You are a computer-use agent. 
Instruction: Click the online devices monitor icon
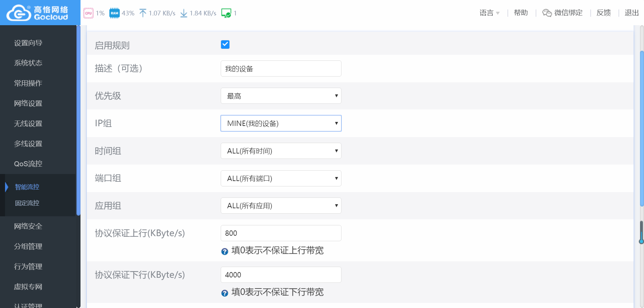[226, 13]
